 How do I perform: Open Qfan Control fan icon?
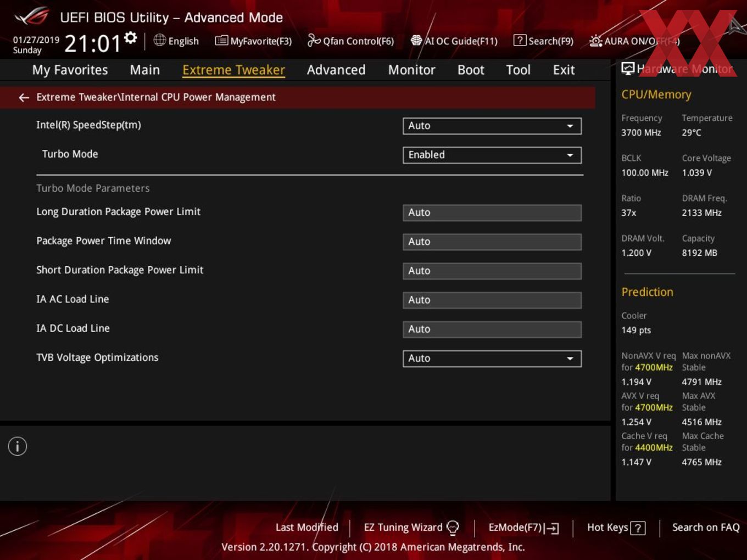coord(314,40)
